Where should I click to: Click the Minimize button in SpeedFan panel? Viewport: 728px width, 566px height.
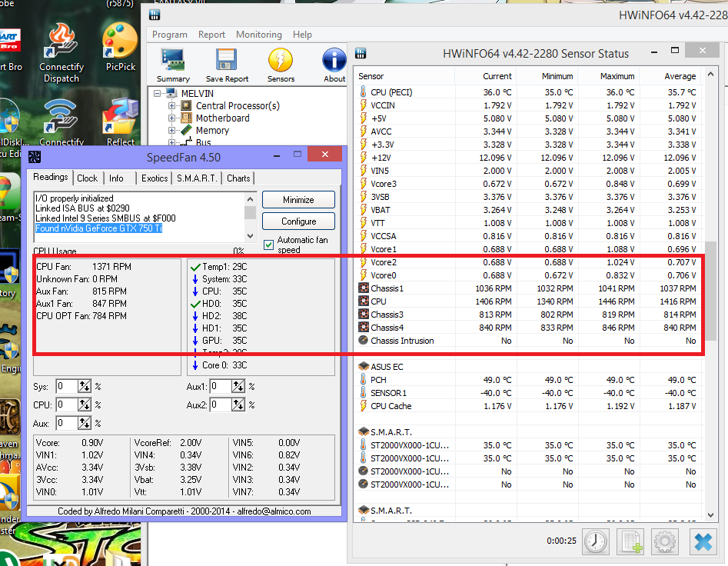click(x=298, y=200)
